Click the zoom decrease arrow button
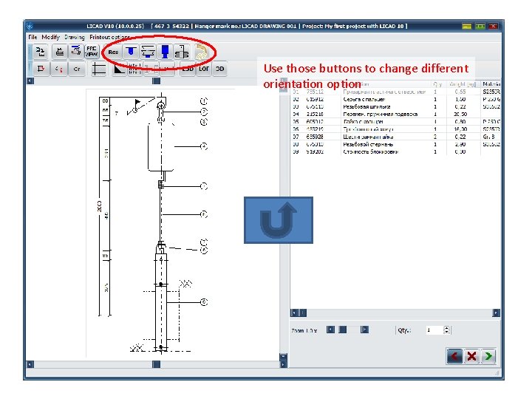Image resolution: width=532 pixels, height=399 pixels. [x=330, y=330]
